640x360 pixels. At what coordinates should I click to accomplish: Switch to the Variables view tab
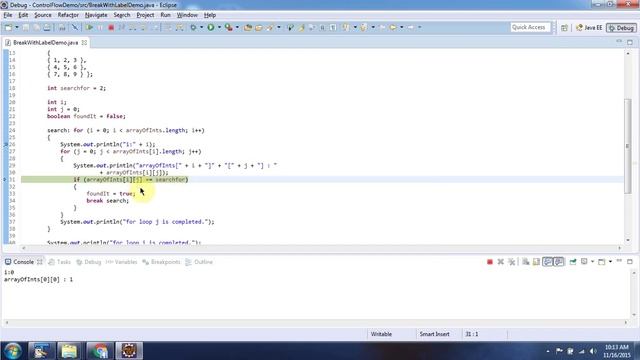pyautogui.click(x=121, y=262)
